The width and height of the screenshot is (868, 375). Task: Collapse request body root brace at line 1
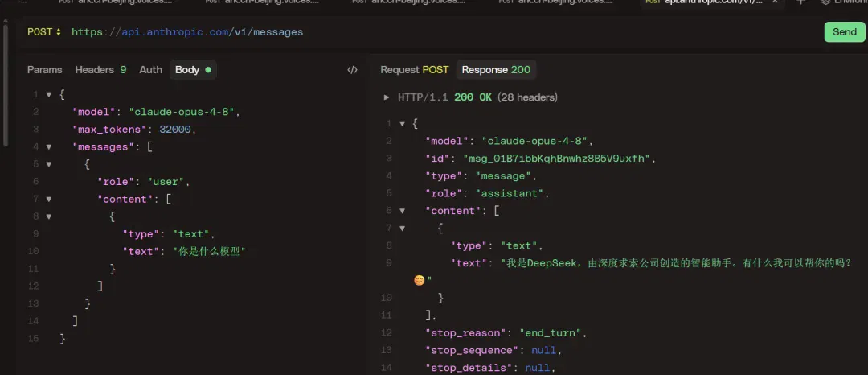point(49,95)
